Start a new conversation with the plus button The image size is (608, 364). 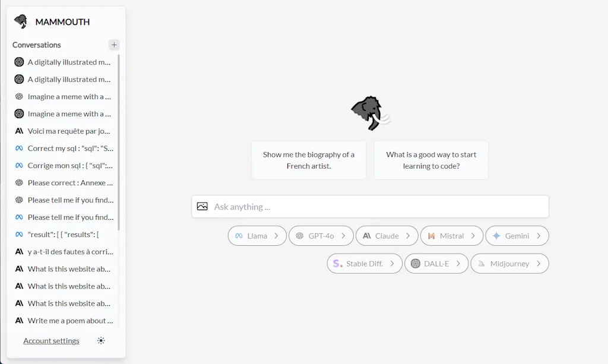114,45
